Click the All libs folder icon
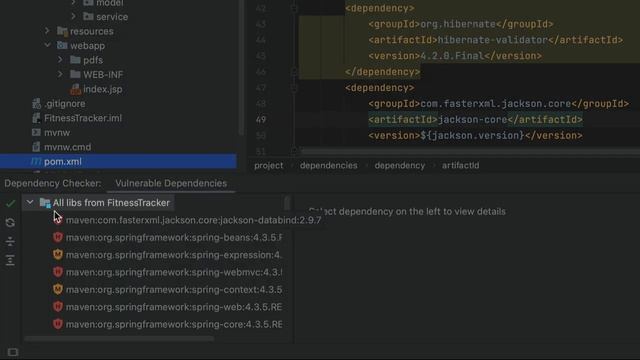 tap(45, 202)
